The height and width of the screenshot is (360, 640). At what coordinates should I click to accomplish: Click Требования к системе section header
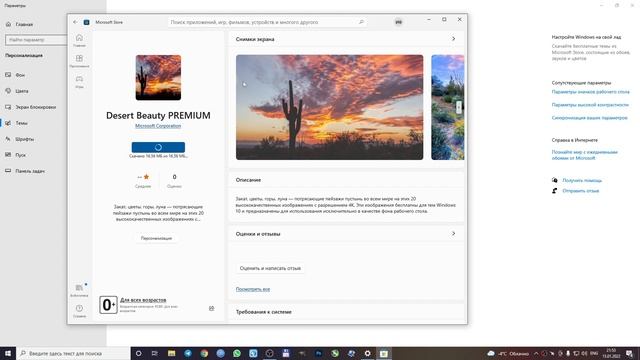click(x=264, y=312)
